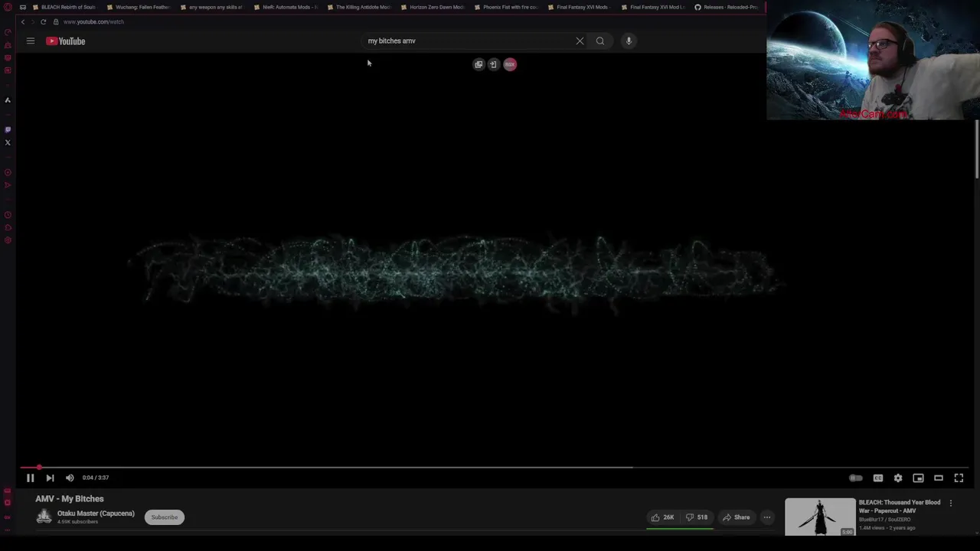Enter full screen mode
Viewport: 980px width, 551px height.
tap(959, 478)
